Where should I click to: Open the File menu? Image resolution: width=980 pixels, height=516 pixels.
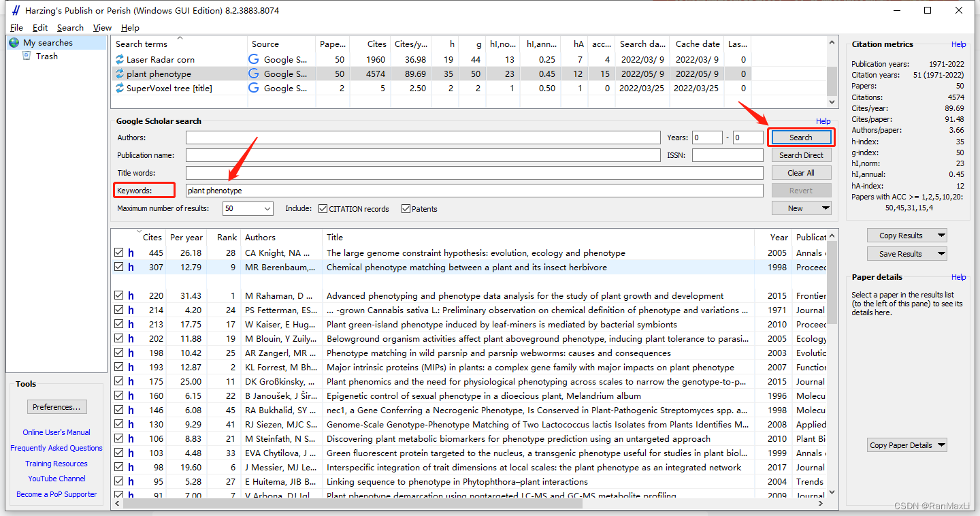[x=16, y=28]
